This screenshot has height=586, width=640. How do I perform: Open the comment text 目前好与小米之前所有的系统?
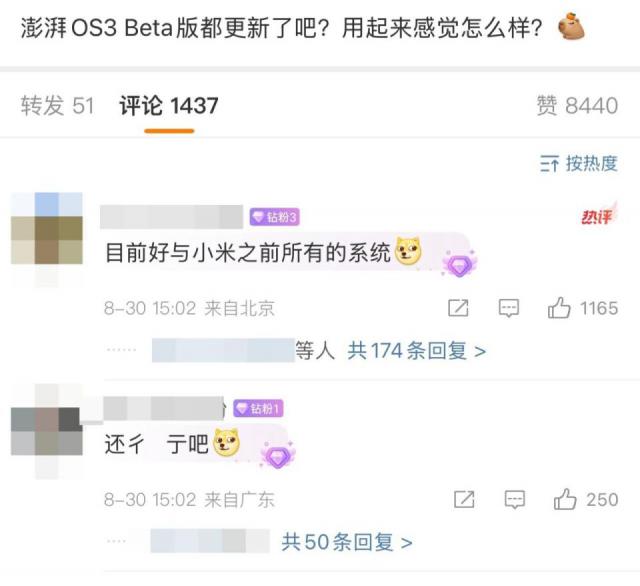pos(248,253)
